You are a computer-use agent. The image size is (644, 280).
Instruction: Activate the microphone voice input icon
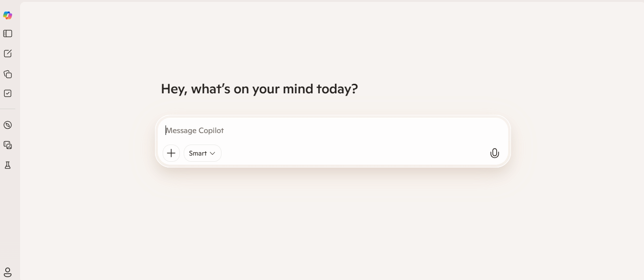[x=494, y=153]
